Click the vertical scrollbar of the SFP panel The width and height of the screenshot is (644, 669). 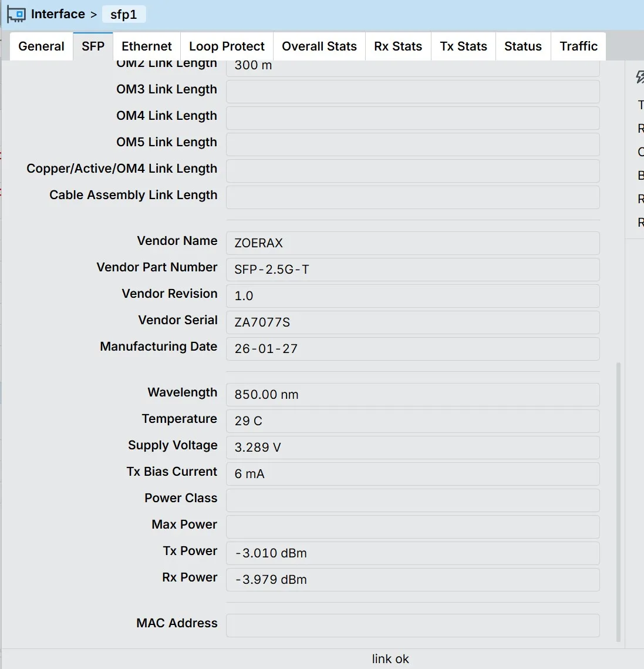pyautogui.click(x=618, y=502)
